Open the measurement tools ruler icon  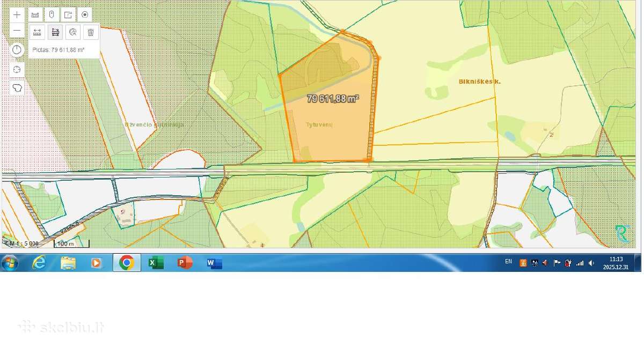coord(35,15)
